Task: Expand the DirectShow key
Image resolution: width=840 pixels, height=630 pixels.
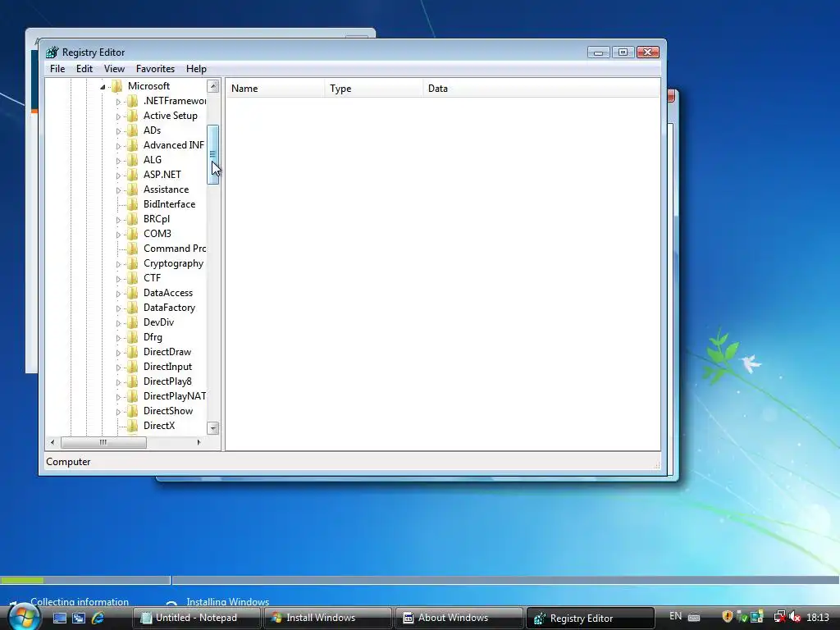Action: click(x=118, y=412)
